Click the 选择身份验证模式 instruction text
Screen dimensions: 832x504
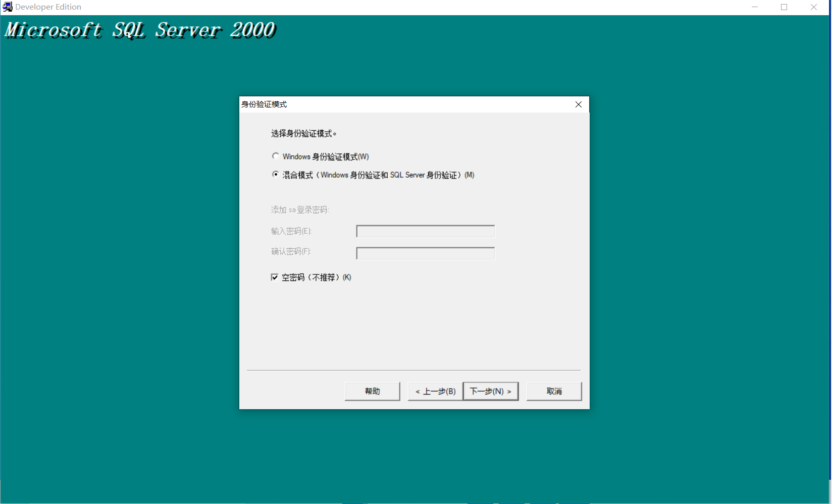click(303, 134)
